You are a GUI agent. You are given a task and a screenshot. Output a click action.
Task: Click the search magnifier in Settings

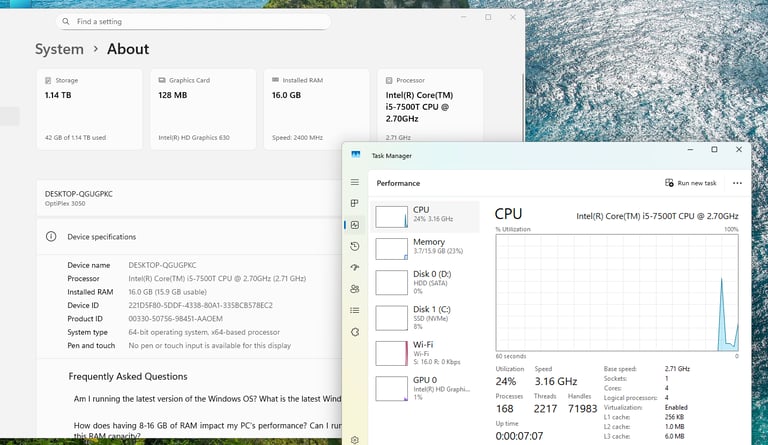coord(66,22)
